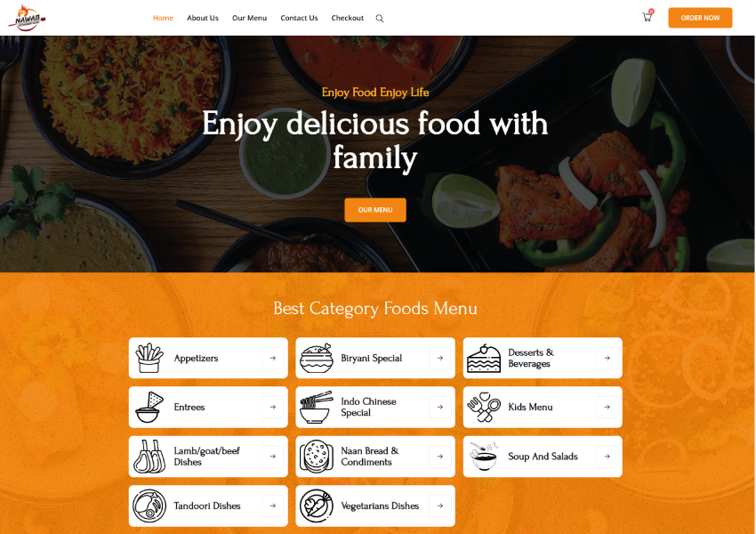Click the Biryani Special rice bowl icon
Screen dimensions: 756x534
coord(317,358)
